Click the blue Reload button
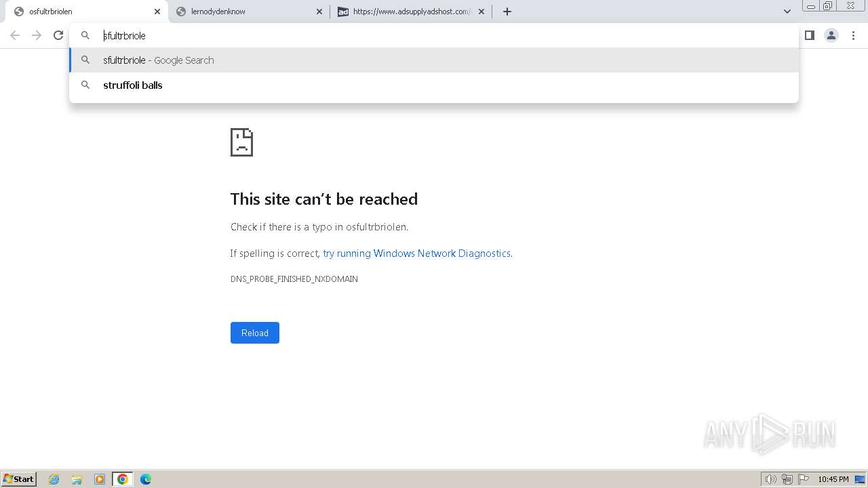Viewport: 868px width, 488px height. tap(255, 333)
